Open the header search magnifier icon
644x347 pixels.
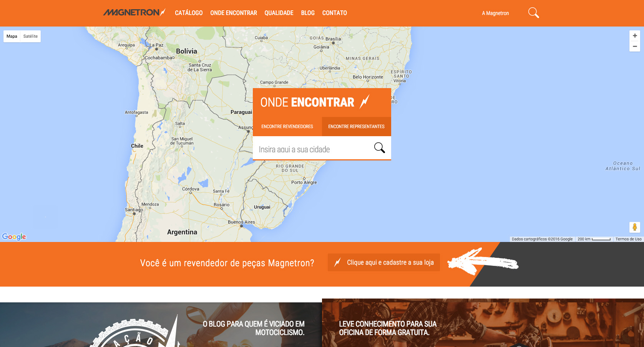(x=533, y=13)
